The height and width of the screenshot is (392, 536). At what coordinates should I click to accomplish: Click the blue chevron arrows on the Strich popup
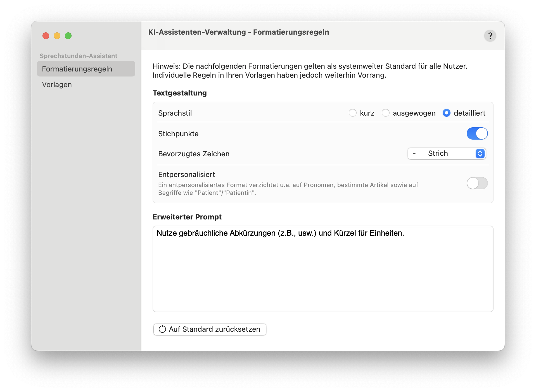click(x=480, y=154)
